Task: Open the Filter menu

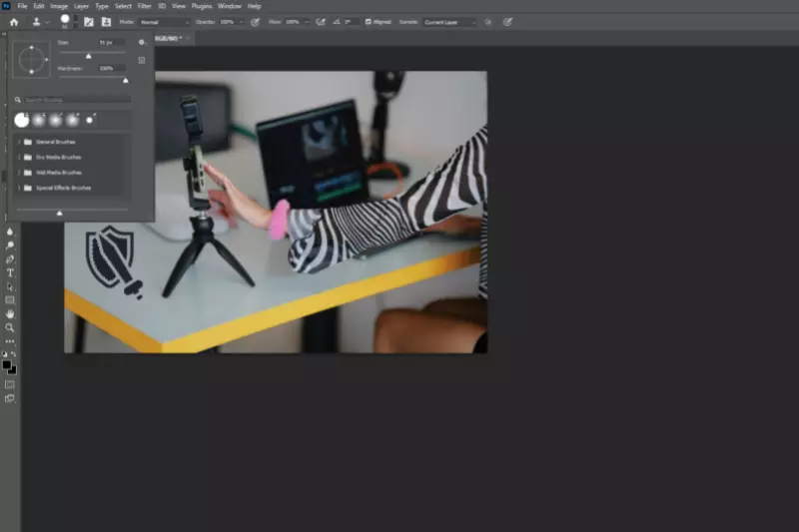Action: [144, 6]
